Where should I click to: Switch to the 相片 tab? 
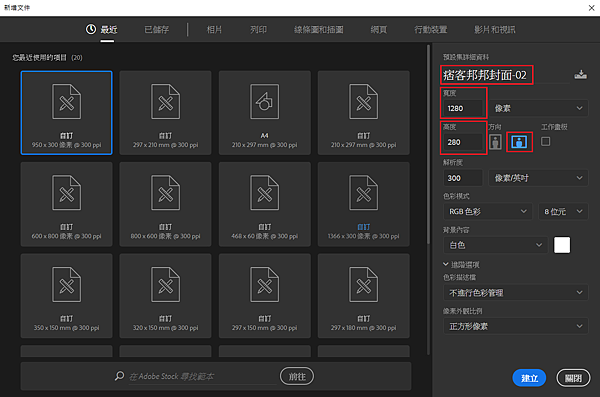(x=214, y=29)
